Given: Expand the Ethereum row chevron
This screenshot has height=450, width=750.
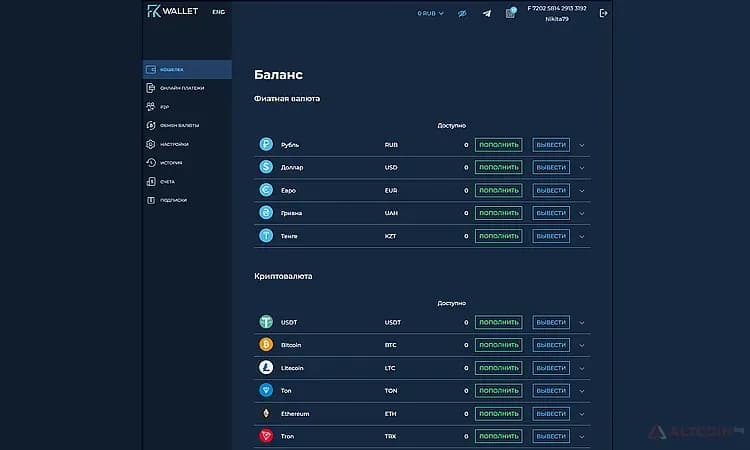Looking at the screenshot, I should pyautogui.click(x=582, y=414).
